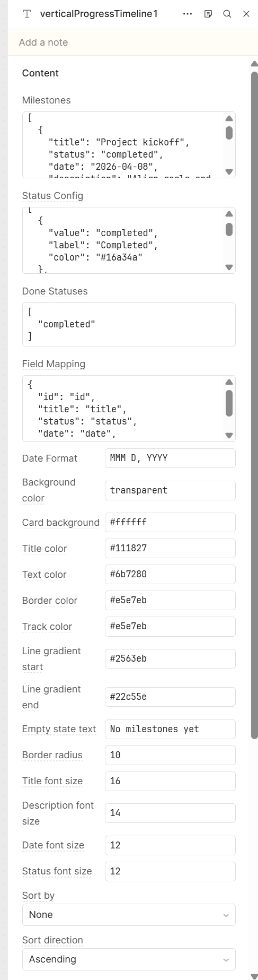Open the Sort direction dropdown
Viewport: 258px width, 980px height.
coord(129,959)
